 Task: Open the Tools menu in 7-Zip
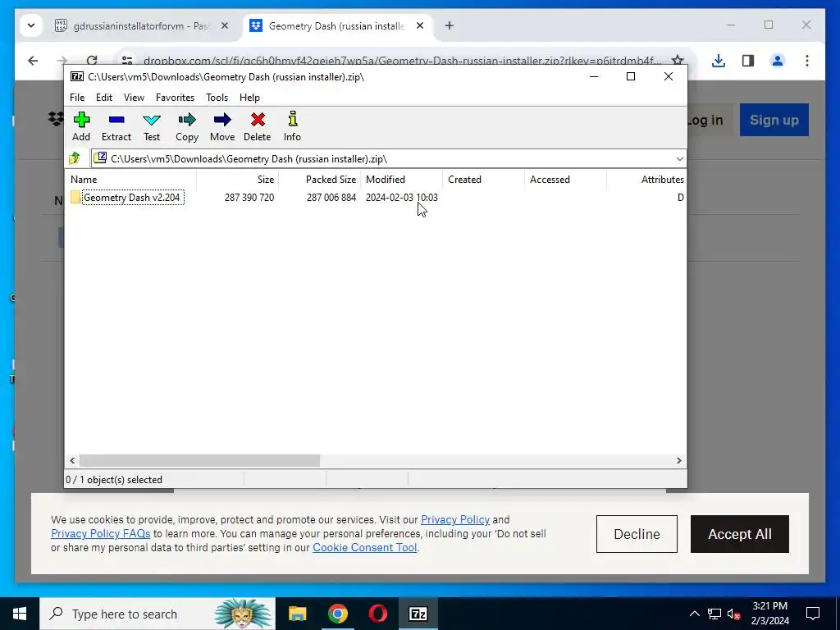coord(217,98)
